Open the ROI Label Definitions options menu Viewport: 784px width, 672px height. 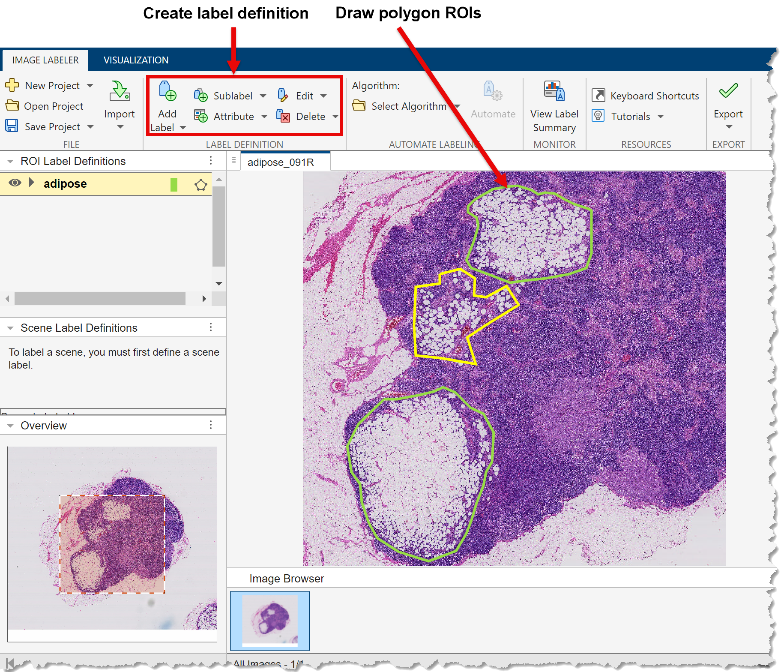coord(210,160)
